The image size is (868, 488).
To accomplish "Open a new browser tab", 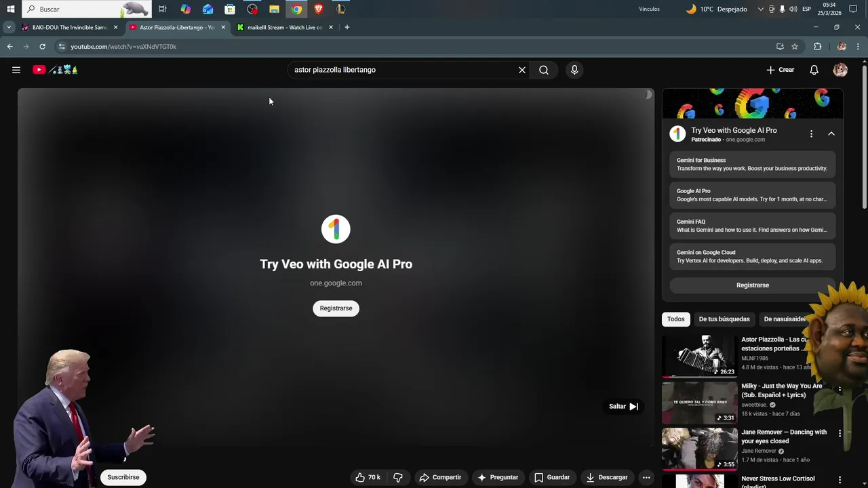I will tap(347, 27).
